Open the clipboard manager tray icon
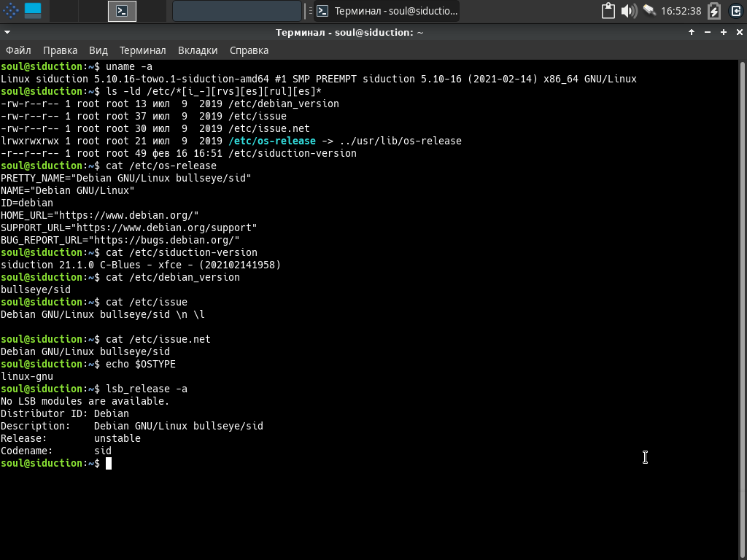The image size is (747, 560). pos(608,10)
